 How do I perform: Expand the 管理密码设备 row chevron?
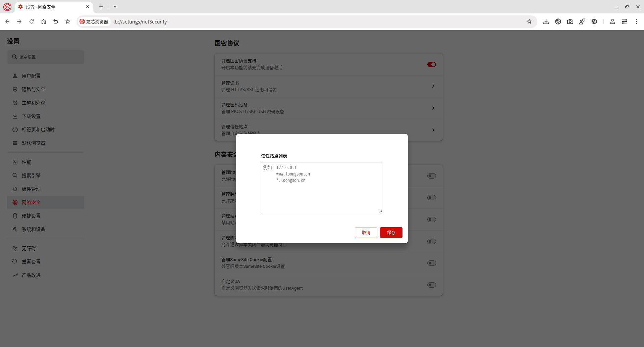[433, 108]
